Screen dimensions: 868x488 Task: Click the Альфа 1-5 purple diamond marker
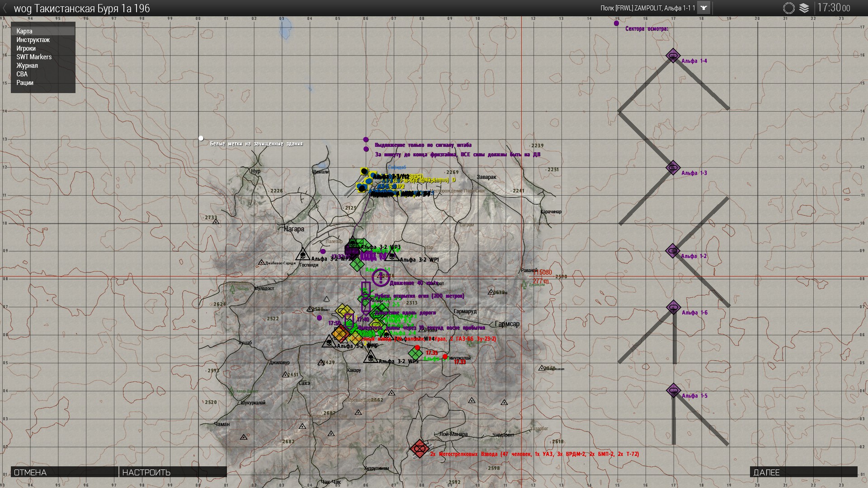click(x=673, y=390)
